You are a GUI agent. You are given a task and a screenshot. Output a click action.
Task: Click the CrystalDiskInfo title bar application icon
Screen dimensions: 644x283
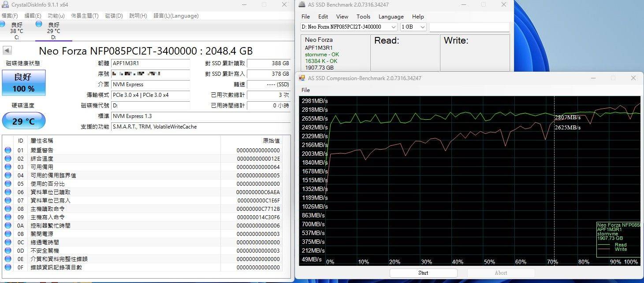[4, 4]
